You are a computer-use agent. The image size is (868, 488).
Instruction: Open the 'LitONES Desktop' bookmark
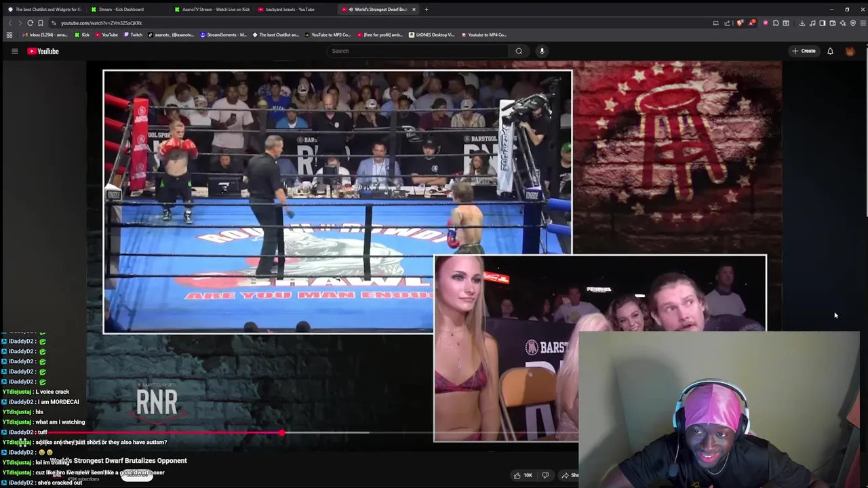pos(431,35)
